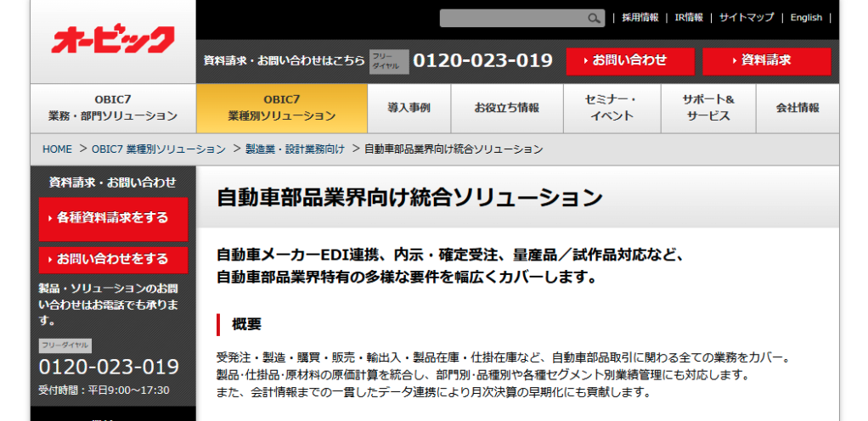Open the IR情報 link
The height and width of the screenshot is (421, 868).
pos(689,17)
